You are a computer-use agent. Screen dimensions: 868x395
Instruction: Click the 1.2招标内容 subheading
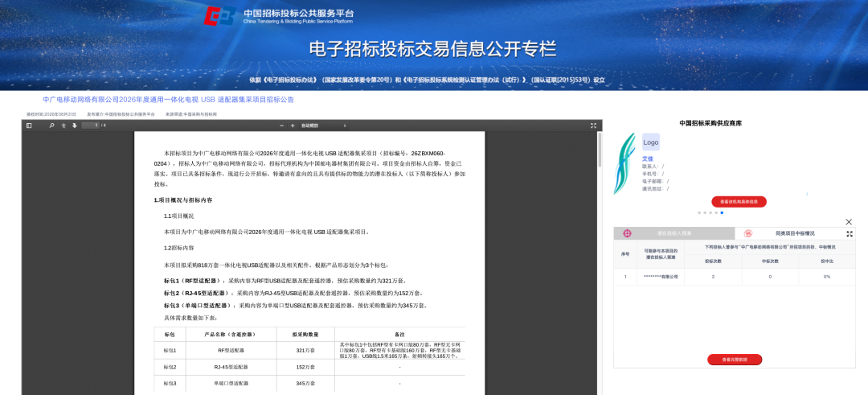178,248
